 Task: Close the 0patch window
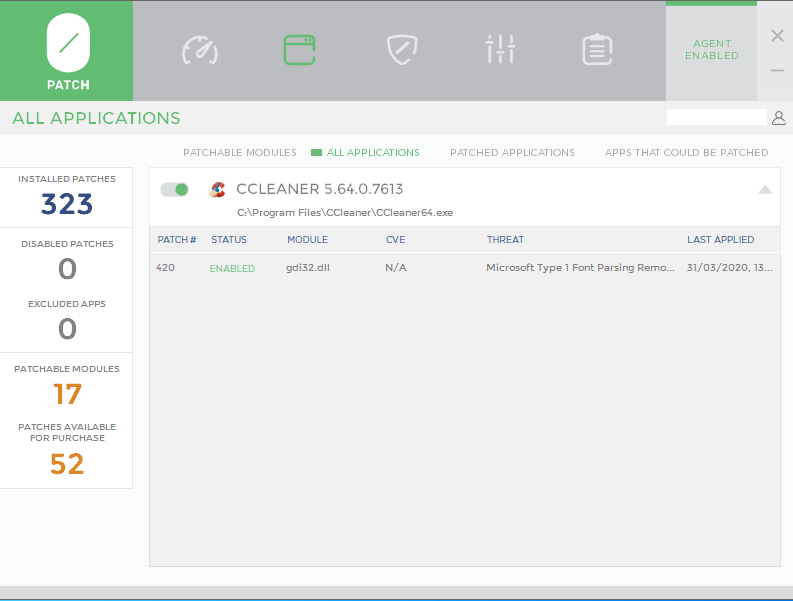click(777, 35)
